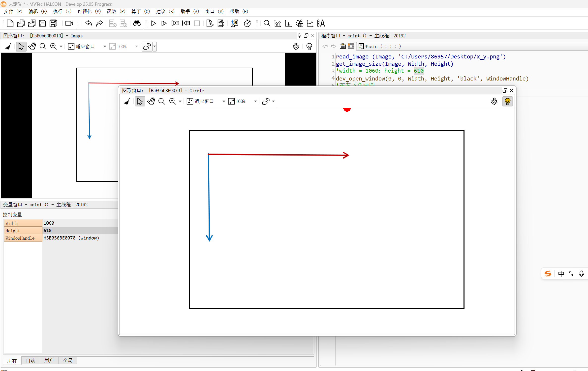Open the 算子 (O) menu
The image size is (588, 371).
pyautogui.click(x=141, y=11)
